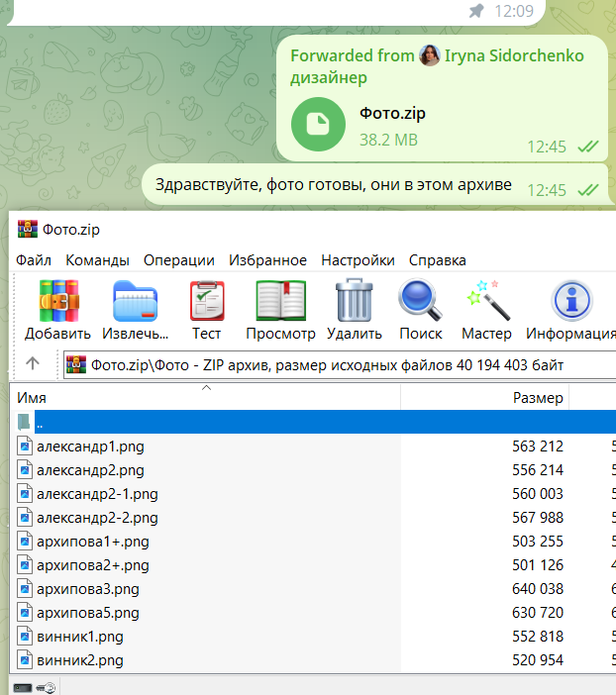Click the 38.2 MB file size label

point(388,140)
